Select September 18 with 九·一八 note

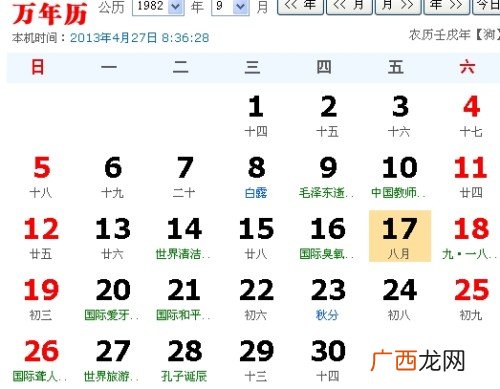(x=471, y=238)
